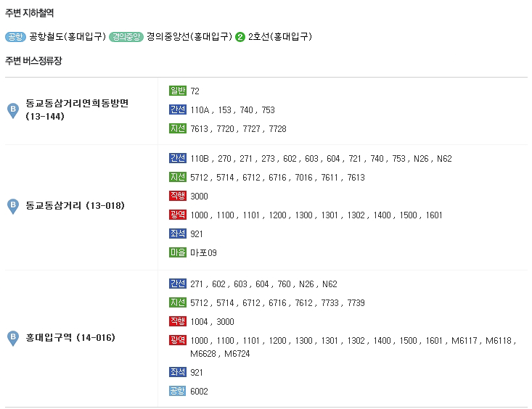Image resolution: width=532 pixels, height=409 pixels.
Task: Click the green line 2 circle icon
Action: pyautogui.click(x=240, y=37)
